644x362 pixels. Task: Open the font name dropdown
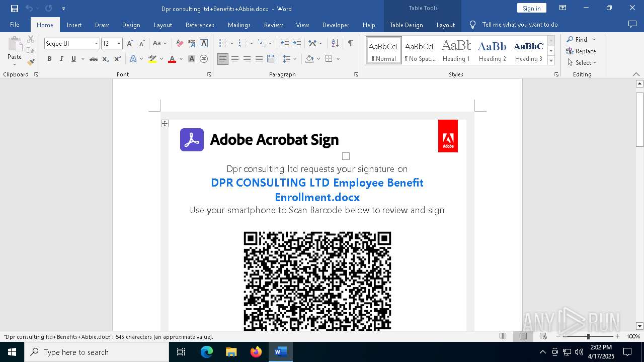[96, 44]
